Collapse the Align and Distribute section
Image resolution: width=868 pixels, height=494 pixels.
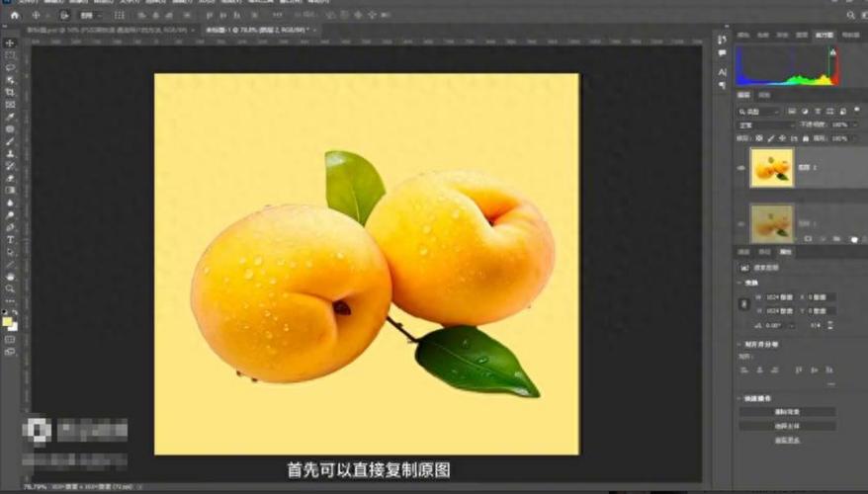740,344
